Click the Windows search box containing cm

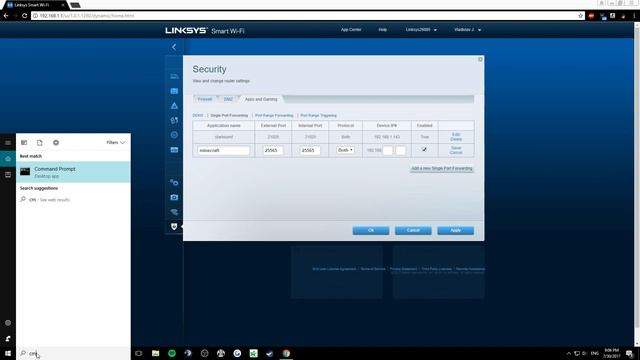pyautogui.click(x=73, y=353)
